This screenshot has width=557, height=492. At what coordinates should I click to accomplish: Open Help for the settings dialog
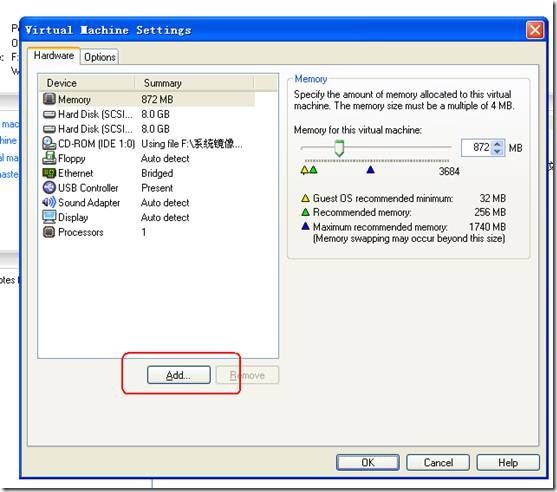[x=508, y=462]
